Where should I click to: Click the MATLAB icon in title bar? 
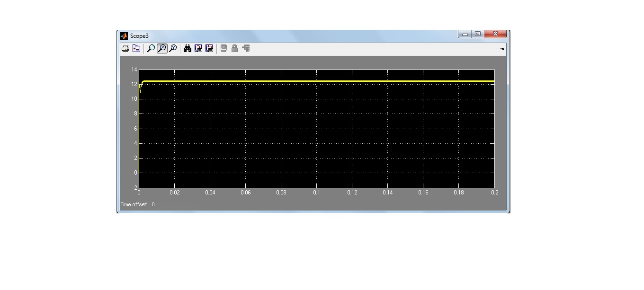click(124, 36)
